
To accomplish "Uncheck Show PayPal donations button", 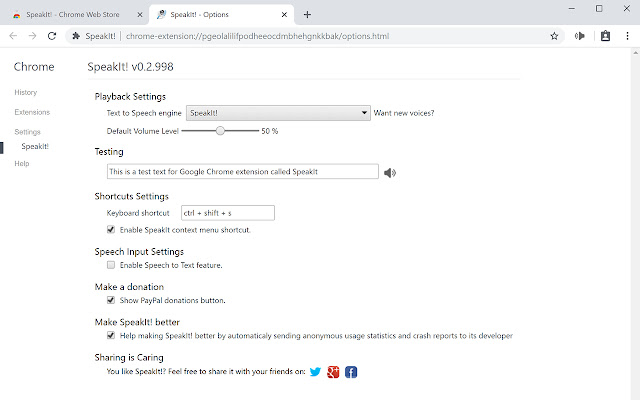I will tap(111, 300).
